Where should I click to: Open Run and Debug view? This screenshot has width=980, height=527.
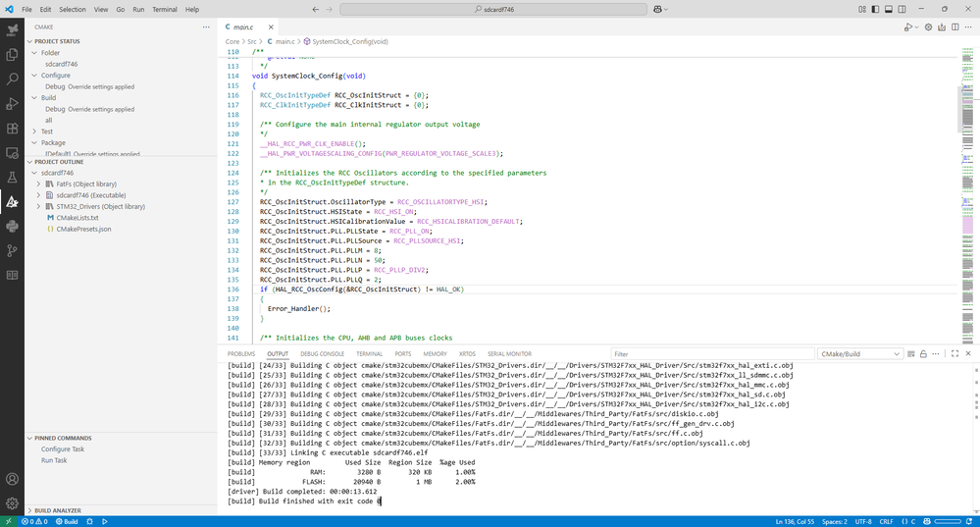(12, 104)
